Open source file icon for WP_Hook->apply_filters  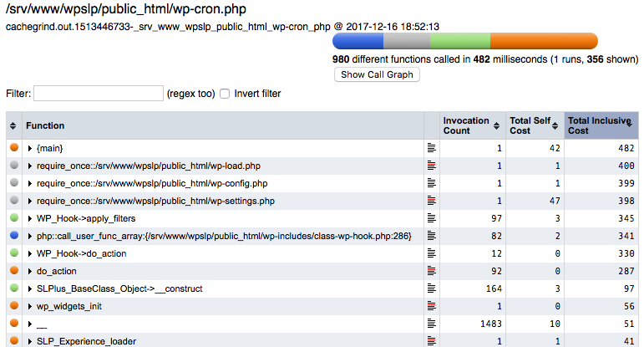pos(431,218)
